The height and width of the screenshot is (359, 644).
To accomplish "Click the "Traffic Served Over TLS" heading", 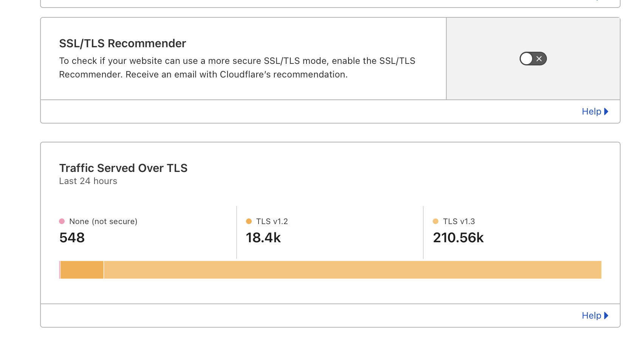I will pos(123,168).
